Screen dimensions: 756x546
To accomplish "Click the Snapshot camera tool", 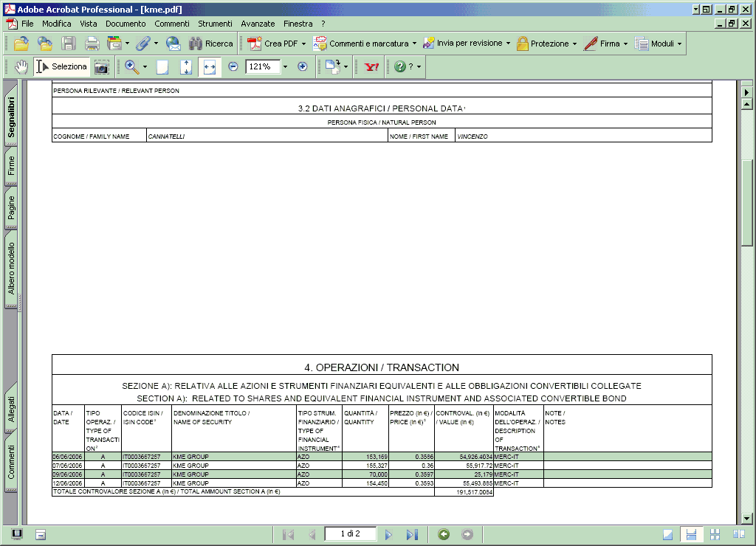I will pos(101,67).
